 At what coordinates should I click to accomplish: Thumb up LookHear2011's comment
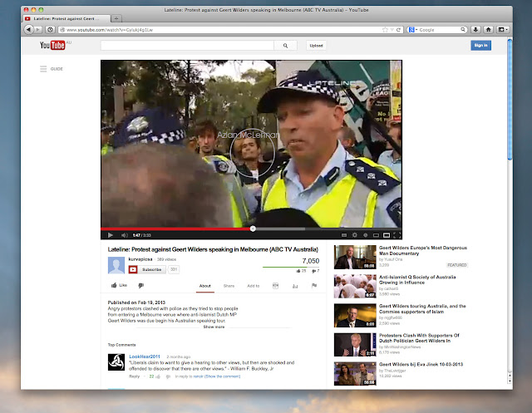(x=158, y=376)
